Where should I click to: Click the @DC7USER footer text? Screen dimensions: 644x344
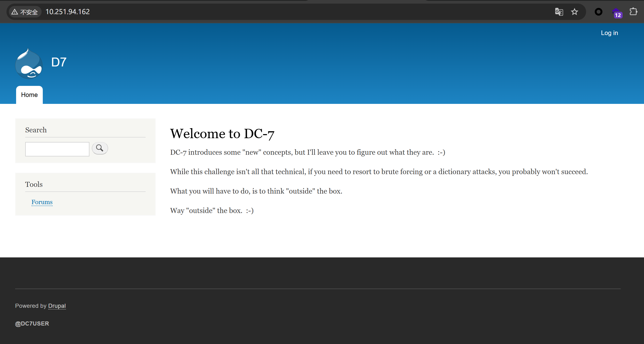pos(32,324)
